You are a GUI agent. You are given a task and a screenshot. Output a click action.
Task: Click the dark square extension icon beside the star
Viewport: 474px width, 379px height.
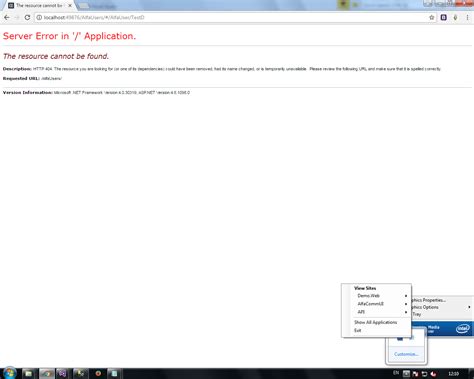[444, 17]
